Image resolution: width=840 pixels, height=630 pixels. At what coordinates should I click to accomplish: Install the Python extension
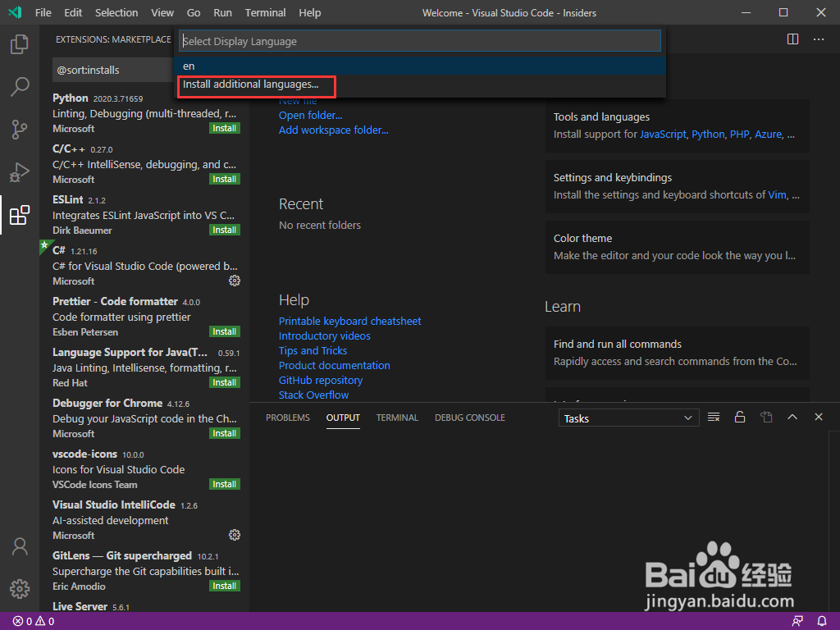pos(225,128)
